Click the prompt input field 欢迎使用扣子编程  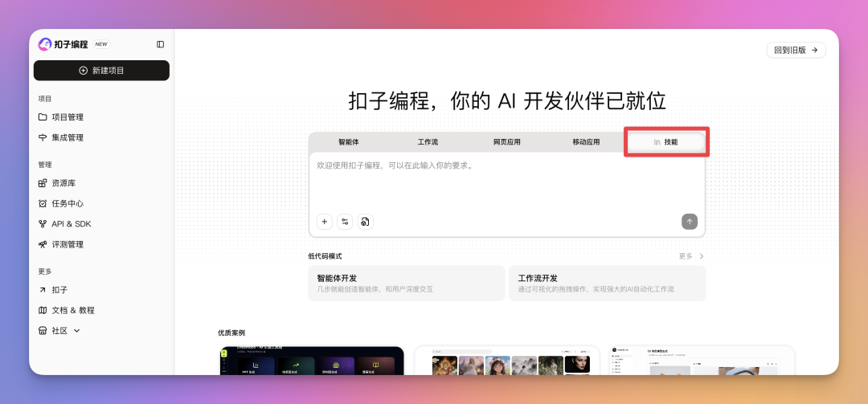pos(507,182)
